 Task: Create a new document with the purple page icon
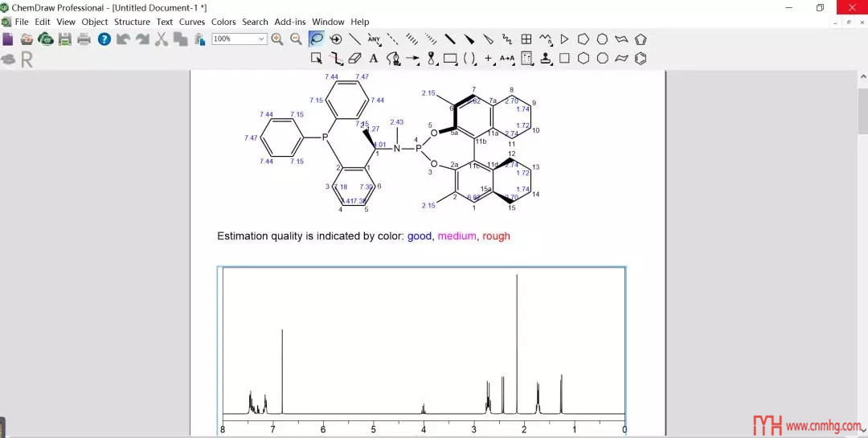tap(8, 39)
